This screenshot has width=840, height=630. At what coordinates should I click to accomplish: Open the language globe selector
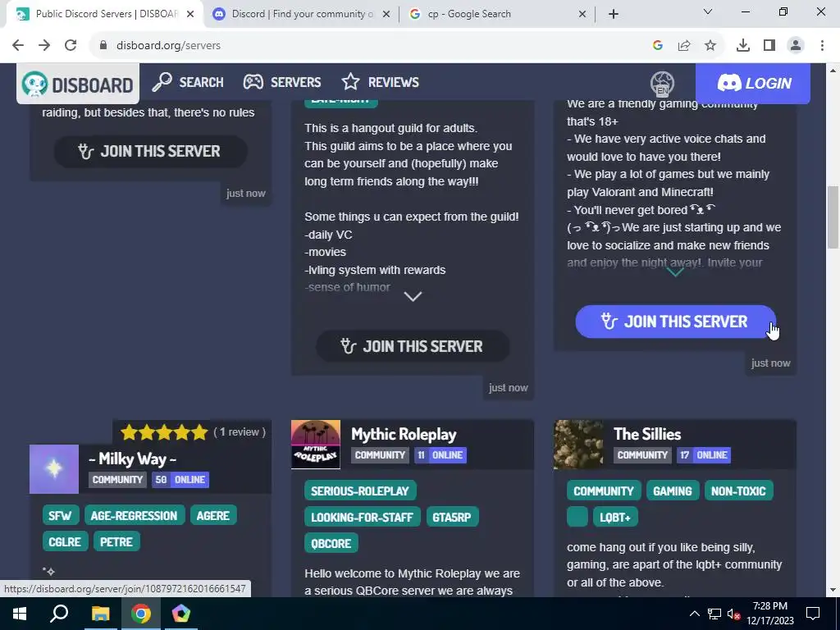pos(662,84)
